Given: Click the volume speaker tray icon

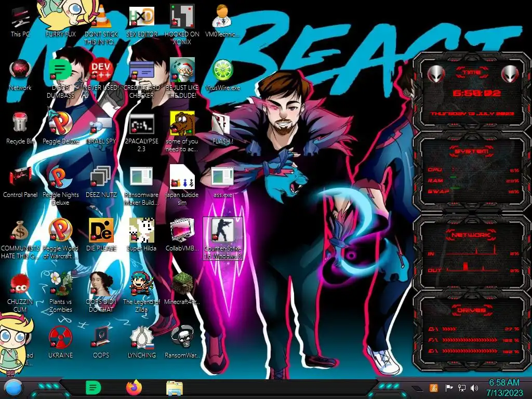Looking at the screenshot, I should pos(474,388).
